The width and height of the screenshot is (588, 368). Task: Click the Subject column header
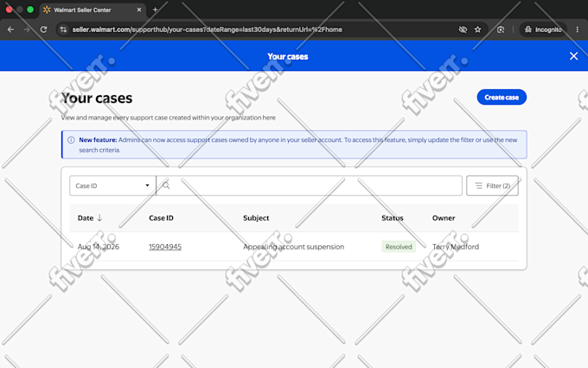point(256,218)
